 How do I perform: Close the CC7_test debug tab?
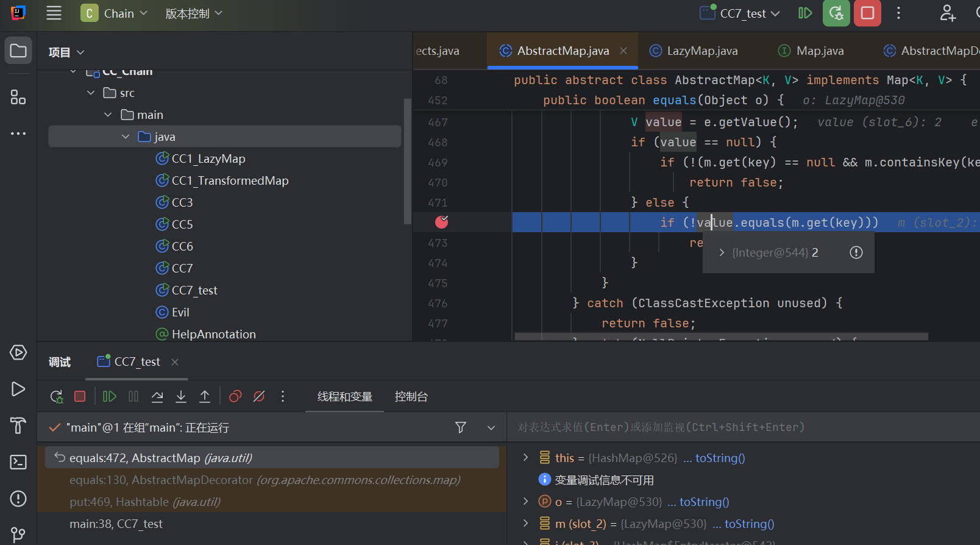pyautogui.click(x=175, y=362)
